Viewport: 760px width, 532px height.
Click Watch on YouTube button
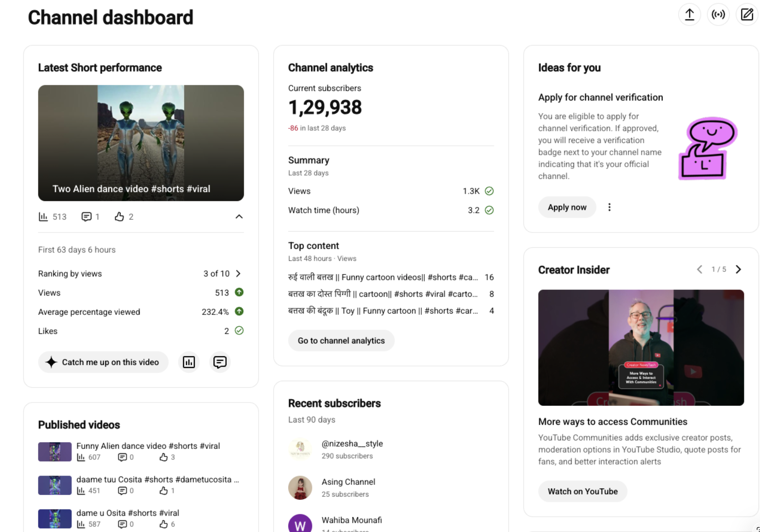[583, 491]
